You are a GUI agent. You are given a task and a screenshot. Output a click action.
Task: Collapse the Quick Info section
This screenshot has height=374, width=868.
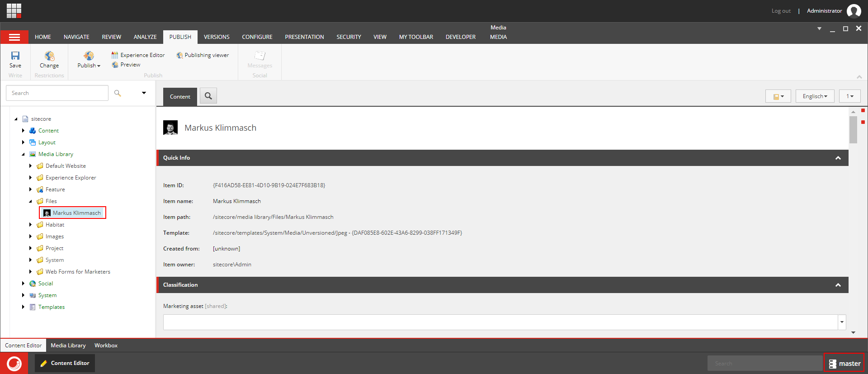click(x=838, y=158)
